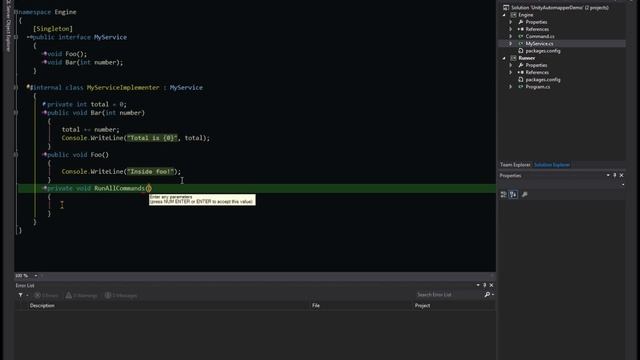Click 'namespace Engine' line in editor
640x360 pixels.
pos(47,12)
